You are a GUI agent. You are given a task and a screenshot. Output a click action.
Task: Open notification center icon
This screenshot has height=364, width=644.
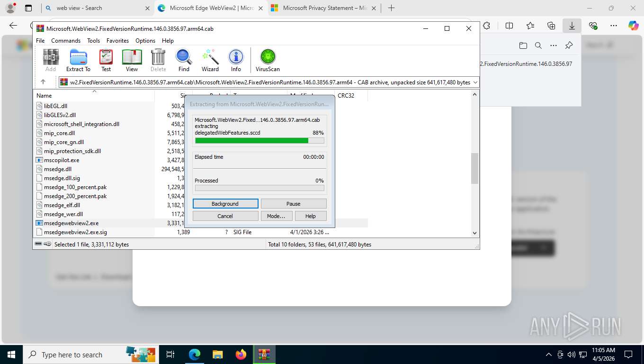[x=628, y=355]
